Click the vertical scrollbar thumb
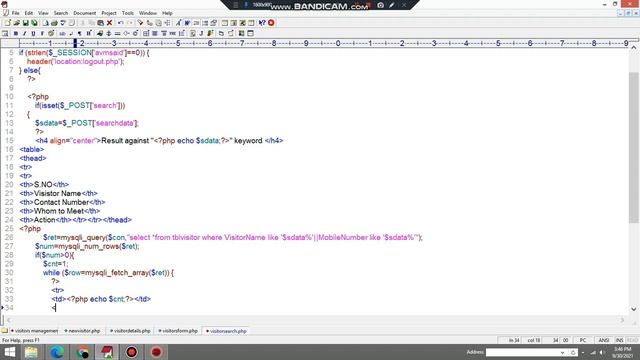640x360 pixels. click(633, 147)
